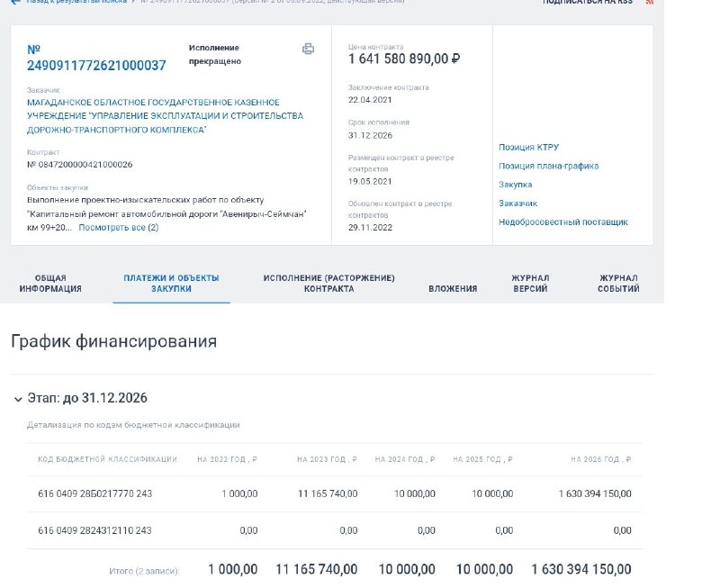The image size is (720, 588).
Task: Open the 'Позиция плана-графика' link
Action: coord(549,166)
